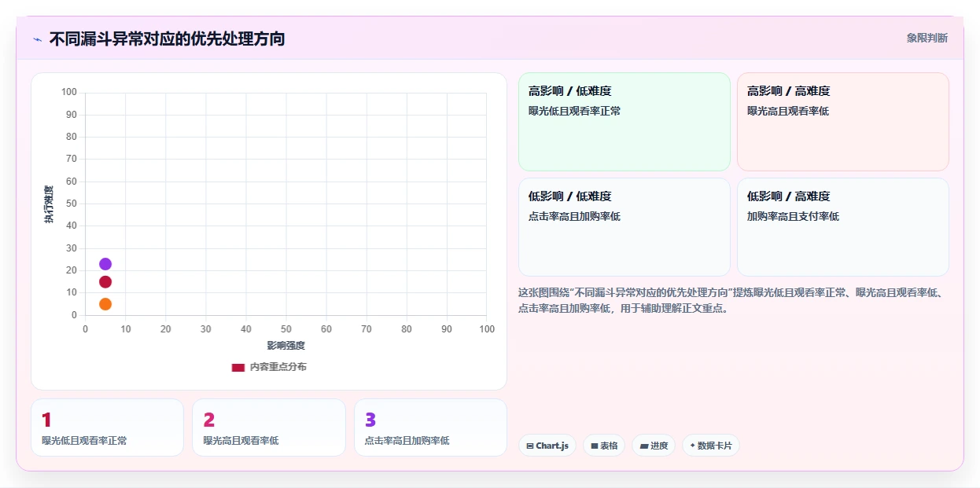Image resolution: width=980 pixels, height=488 pixels.
Task: Click the 内容重点分布 legend label
Action: [278, 367]
